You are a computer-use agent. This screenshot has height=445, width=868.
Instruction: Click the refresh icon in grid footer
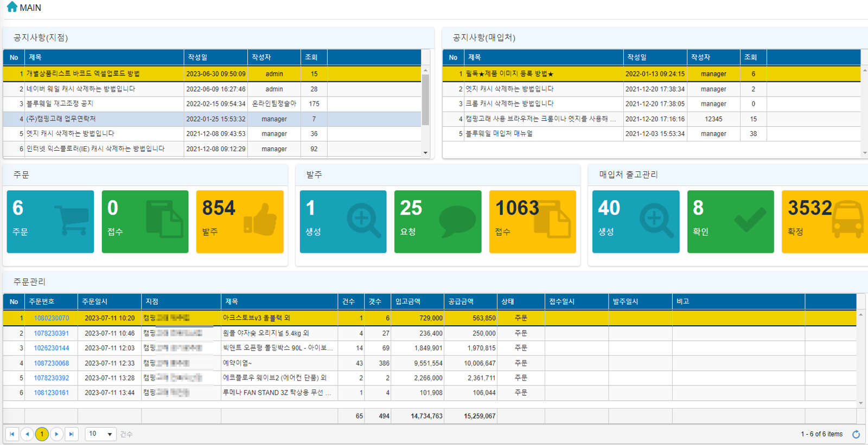pyautogui.click(x=856, y=434)
